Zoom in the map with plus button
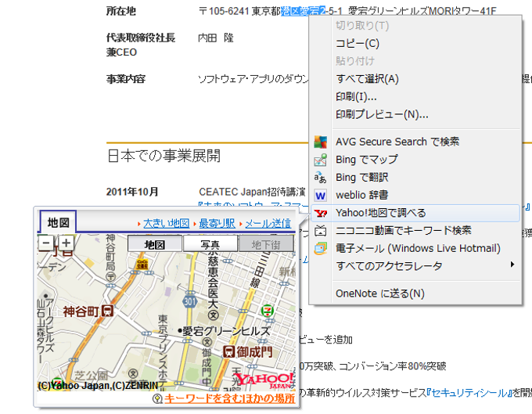 click(66, 243)
